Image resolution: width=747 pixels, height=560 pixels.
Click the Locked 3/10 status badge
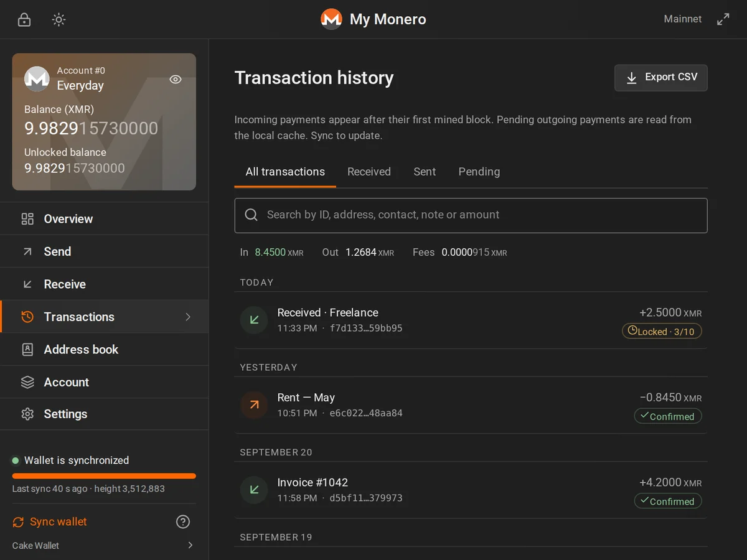tap(662, 332)
